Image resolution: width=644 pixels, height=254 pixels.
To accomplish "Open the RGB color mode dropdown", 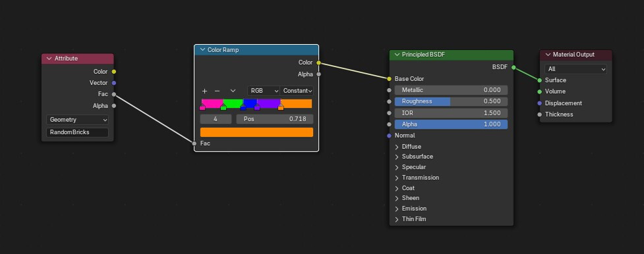I will (x=264, y=91).
